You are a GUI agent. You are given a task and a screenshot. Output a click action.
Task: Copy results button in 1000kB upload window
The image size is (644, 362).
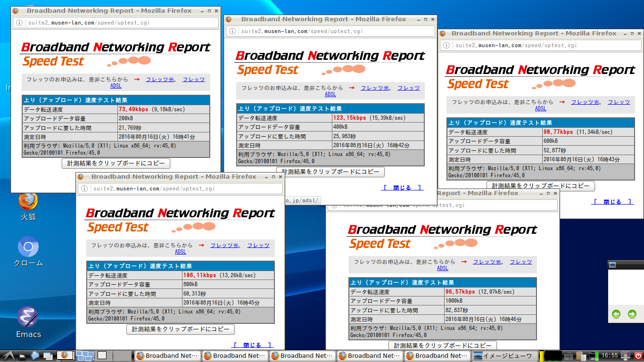coord(443,346)
